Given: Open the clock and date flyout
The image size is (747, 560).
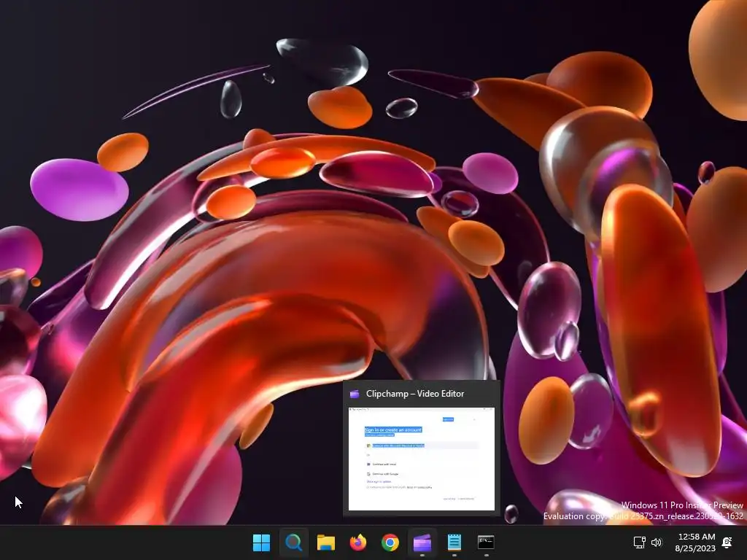Looking at the screenshot, I should 695,542.
